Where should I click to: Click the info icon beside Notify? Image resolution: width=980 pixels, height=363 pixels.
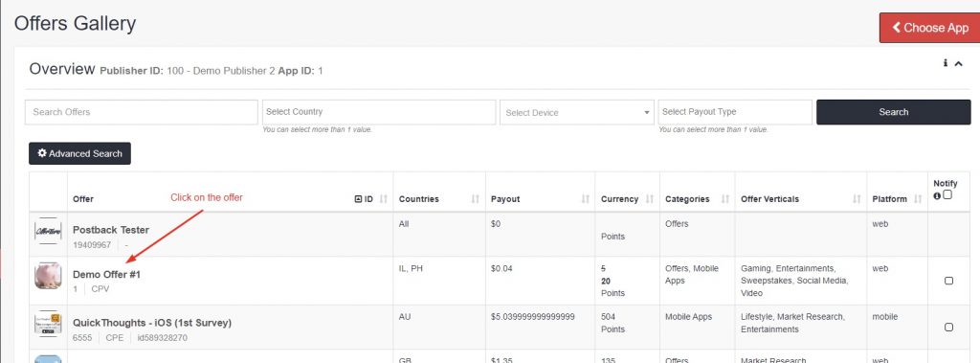tap(937, 196)
